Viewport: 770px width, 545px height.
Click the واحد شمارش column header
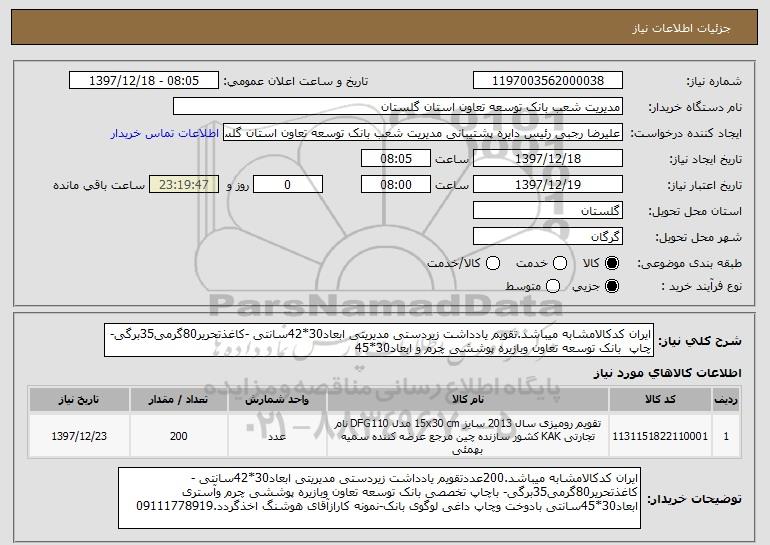click(277, 400)
